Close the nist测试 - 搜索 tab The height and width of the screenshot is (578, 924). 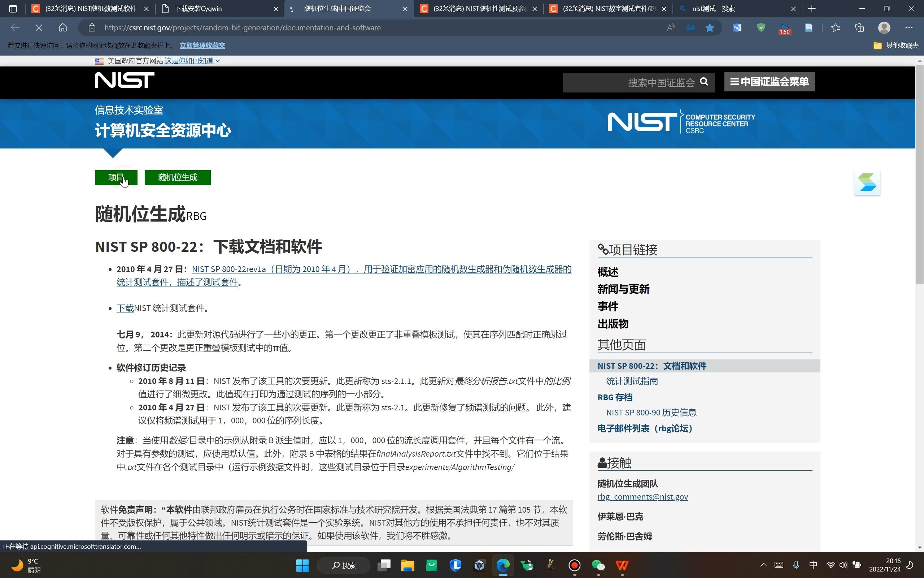(x=793, y=8)
